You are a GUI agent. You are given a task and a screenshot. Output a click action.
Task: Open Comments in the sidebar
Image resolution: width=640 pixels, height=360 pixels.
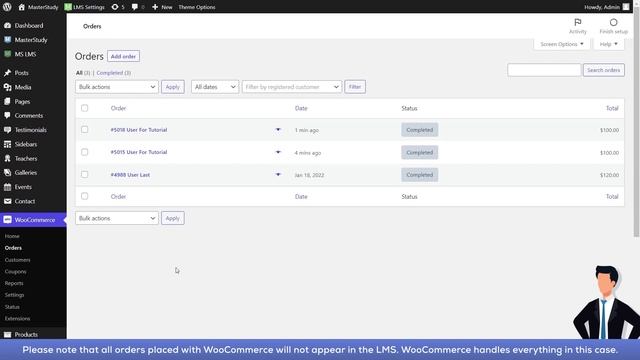coord(29,116)
